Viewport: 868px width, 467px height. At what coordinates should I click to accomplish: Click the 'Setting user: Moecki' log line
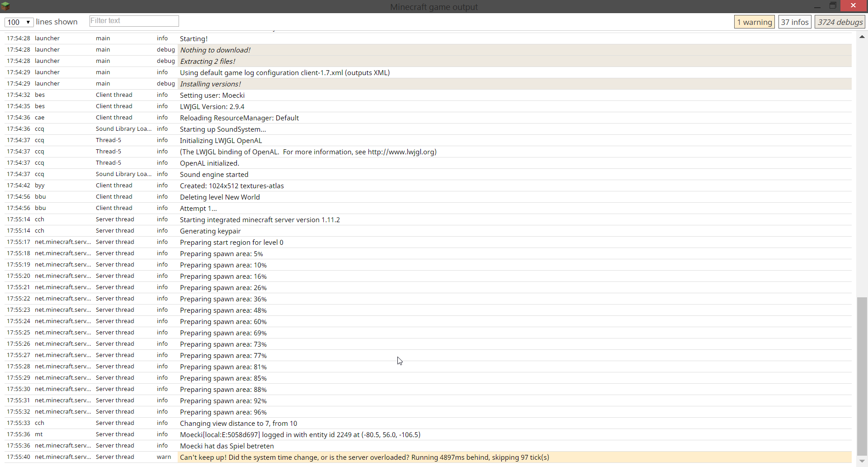tap(428, 95)
